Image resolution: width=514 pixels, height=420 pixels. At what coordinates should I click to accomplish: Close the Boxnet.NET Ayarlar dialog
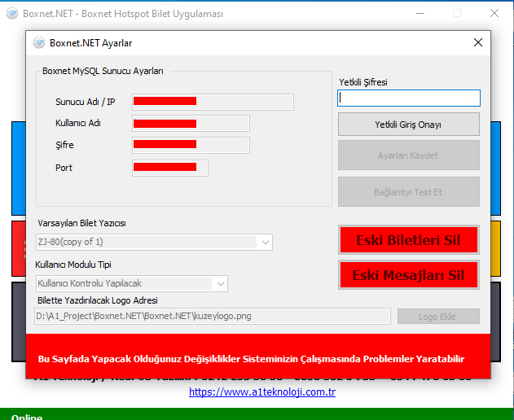click(478, 42)
